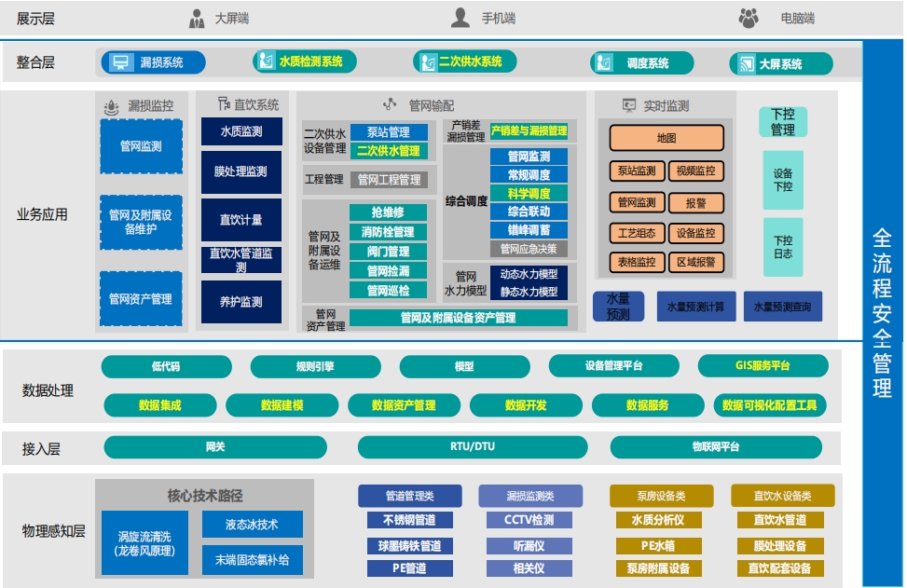
Task: Click the water droplet icon next to 漏损监控
Action: pyautogui.click(x=109, y=105)
